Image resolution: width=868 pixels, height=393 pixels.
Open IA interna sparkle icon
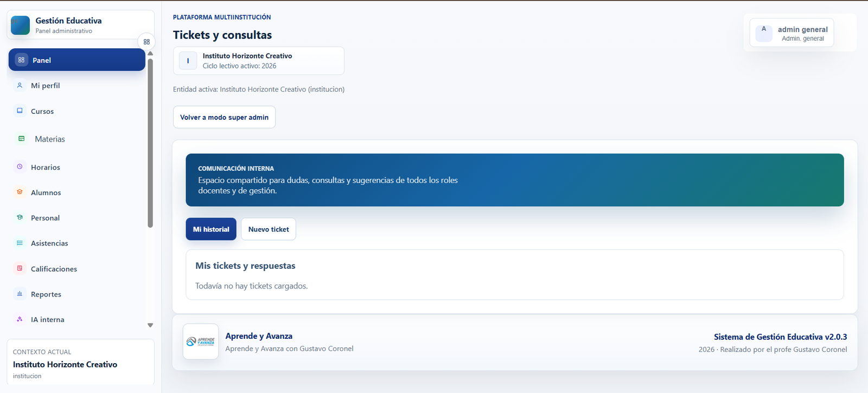[20, 319]
